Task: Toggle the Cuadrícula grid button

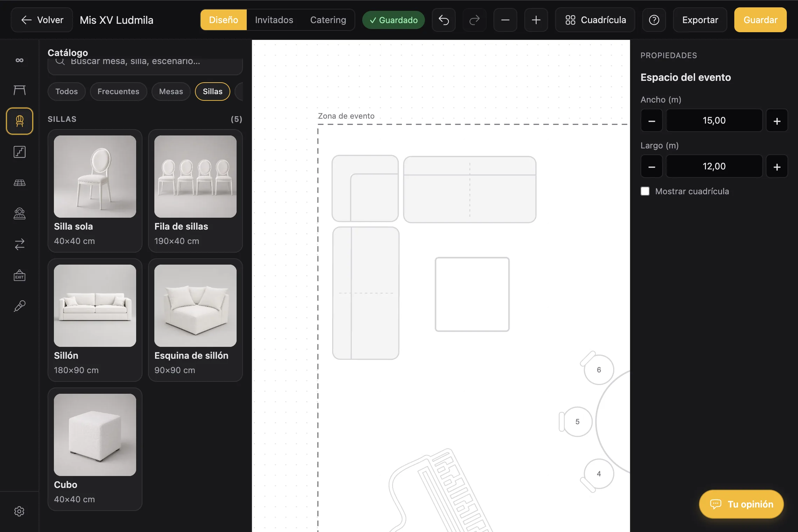Action: 595,20
